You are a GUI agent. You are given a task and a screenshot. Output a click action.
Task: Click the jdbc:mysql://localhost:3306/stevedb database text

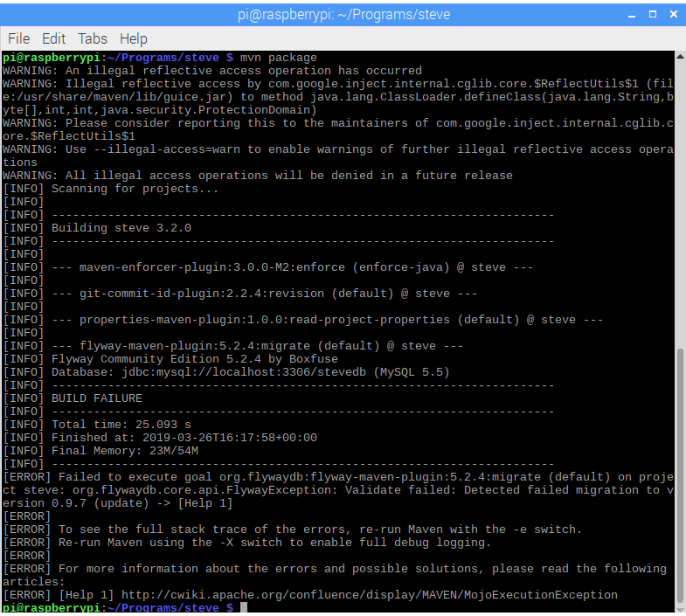click(x=244, y=372)
